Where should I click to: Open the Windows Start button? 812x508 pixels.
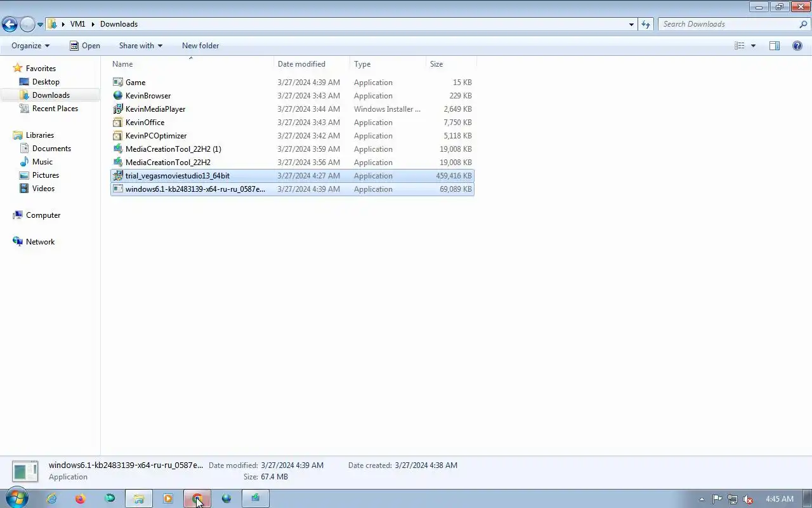tap(17, 498)
